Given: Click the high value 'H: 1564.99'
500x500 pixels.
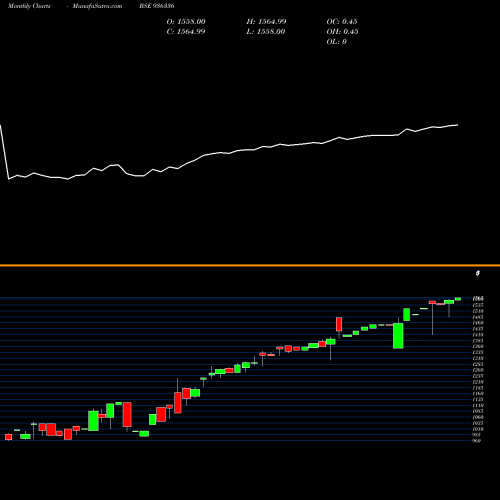Looking at the screenshot, I should click(x=266, y=22).
